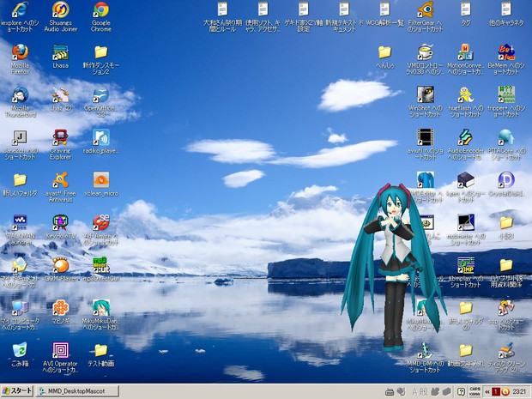Select the Craving Explorer icon
Viewport: 532px width, 399px height.
60,137
